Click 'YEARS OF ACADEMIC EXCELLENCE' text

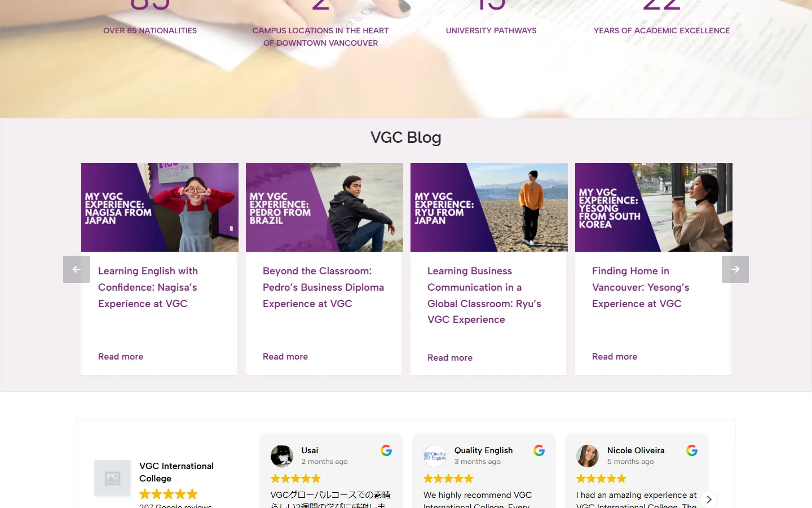tap(661, 30)
